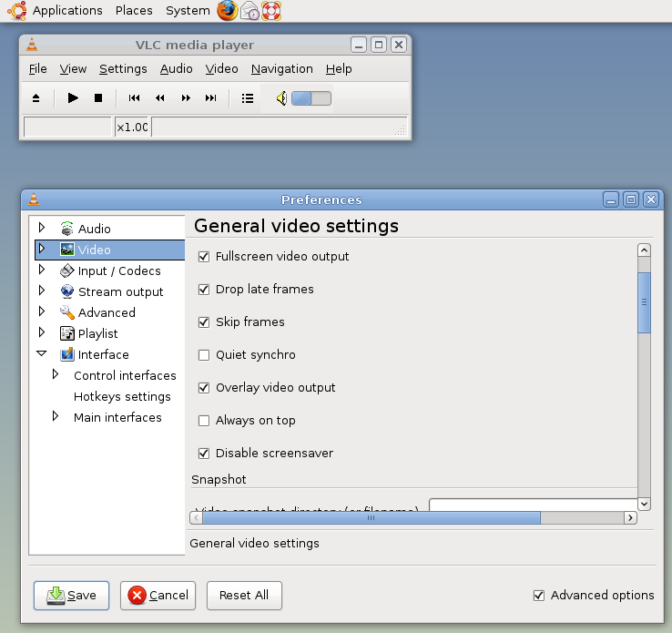Click the horizontal scrollbar thumb
This screenshot has width=672, height=633.
pos(372,517)
